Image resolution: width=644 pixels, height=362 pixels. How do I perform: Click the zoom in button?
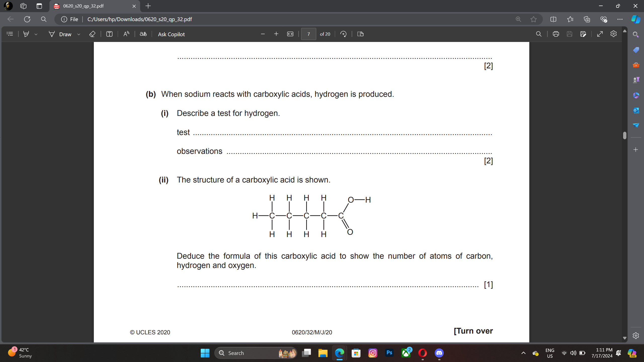[x=276, y=34]
